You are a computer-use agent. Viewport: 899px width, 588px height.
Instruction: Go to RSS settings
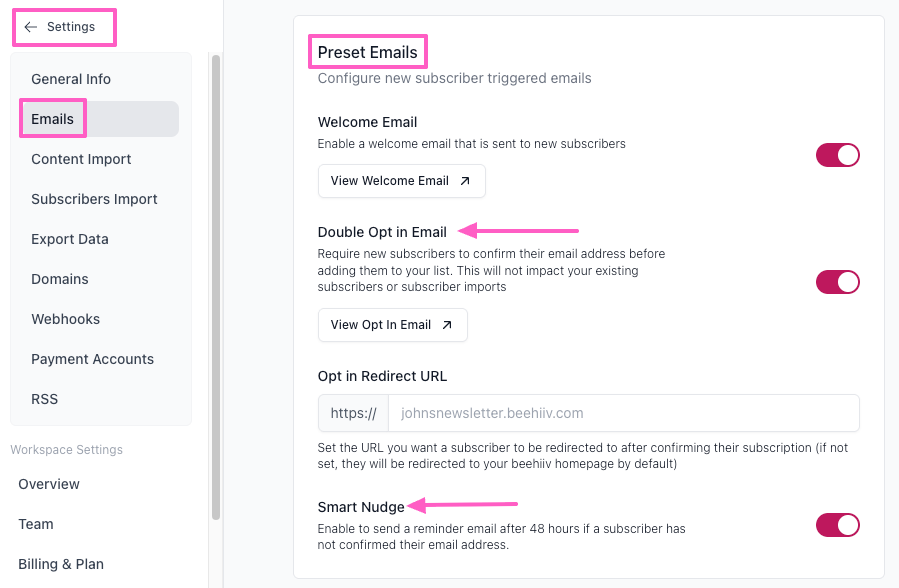pos(45,399)
